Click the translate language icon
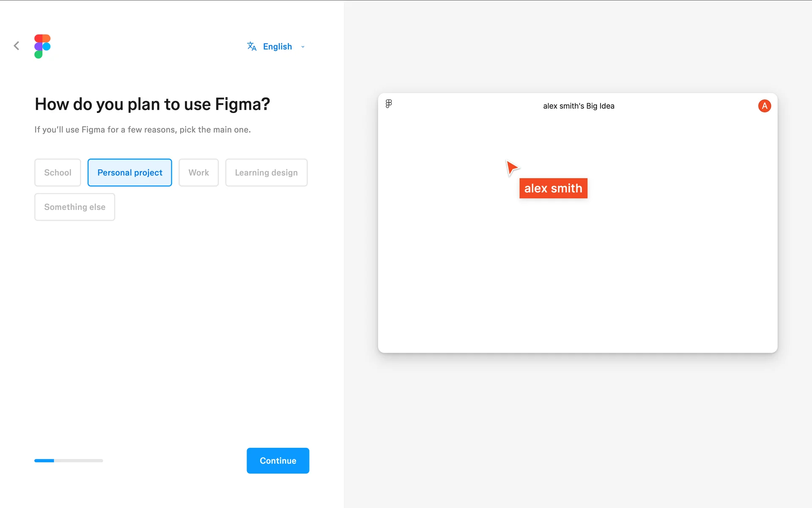The image size is (812, 508). pyautogui.click(x=252, y=46)
